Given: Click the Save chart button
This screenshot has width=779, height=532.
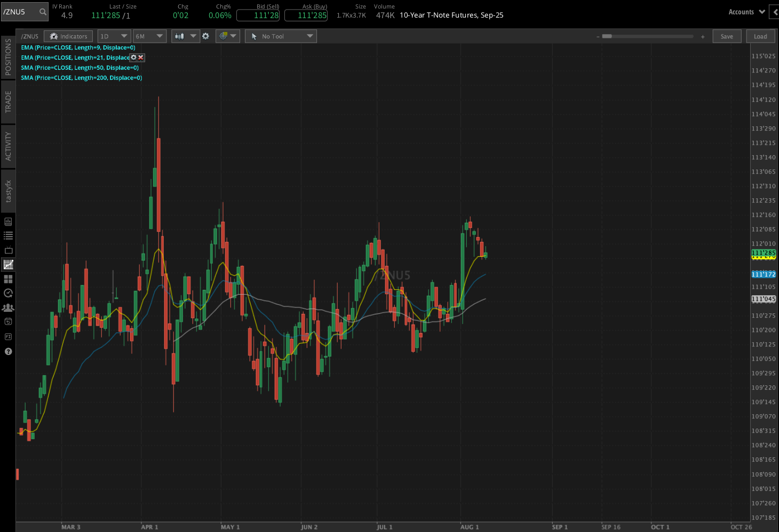Looking at the screenshot, I should tap(727, 36).
